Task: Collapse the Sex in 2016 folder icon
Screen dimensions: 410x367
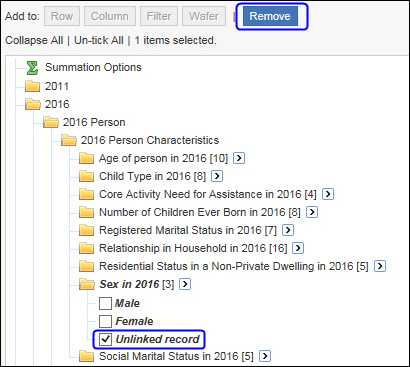Action: 87,284
